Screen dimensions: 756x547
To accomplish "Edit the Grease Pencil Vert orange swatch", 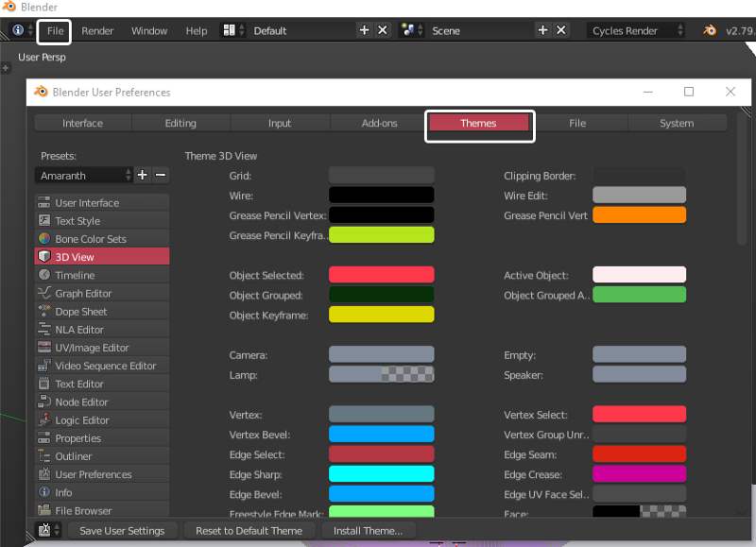I will click(640, 215).
